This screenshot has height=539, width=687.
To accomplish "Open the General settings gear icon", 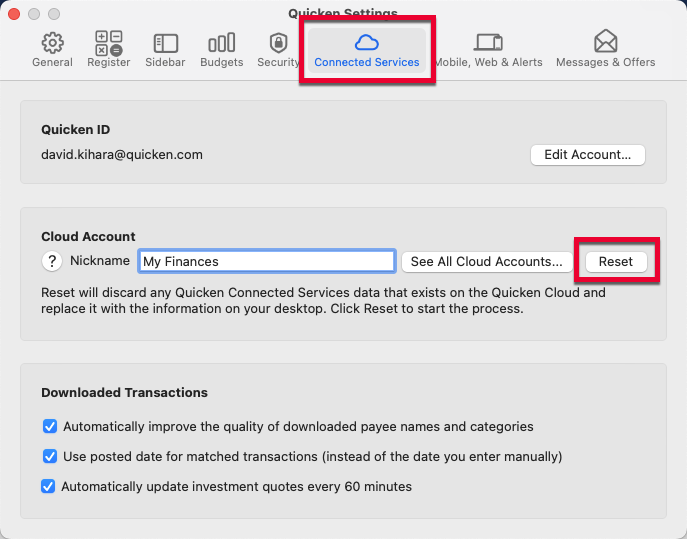I will point(53,43).
